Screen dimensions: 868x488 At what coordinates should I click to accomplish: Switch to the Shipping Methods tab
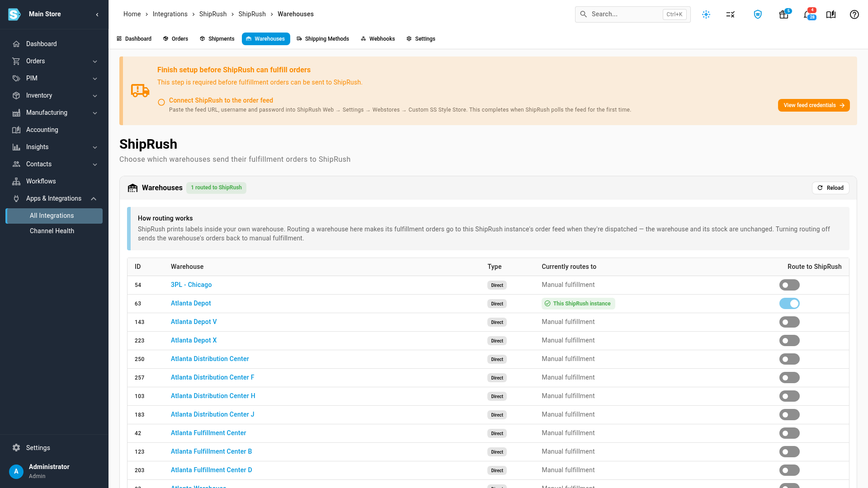[323, 39]
